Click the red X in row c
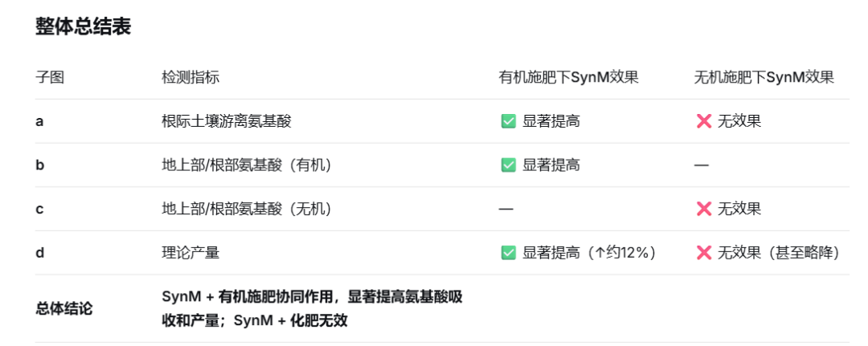This screenshot has height=346, width=868. click(x=703, y=209)
